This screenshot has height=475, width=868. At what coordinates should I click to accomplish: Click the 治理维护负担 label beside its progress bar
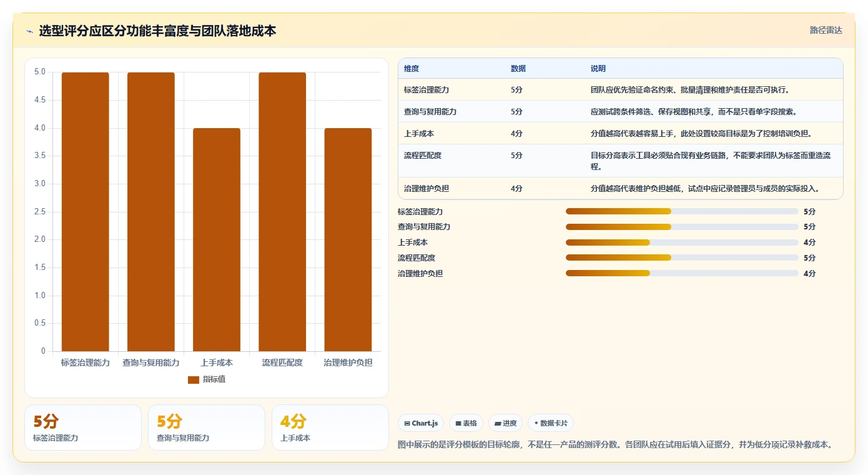coord(420,273)
